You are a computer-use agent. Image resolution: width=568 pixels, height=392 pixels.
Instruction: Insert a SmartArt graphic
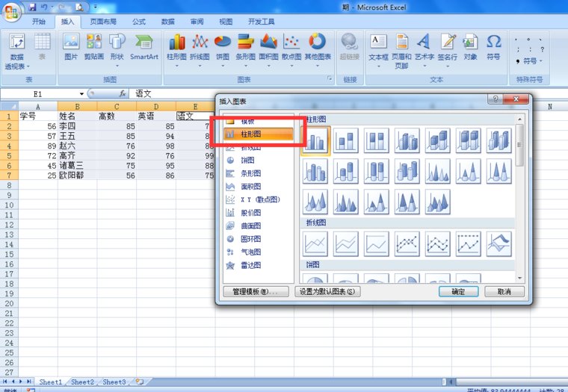coord(144,46)
